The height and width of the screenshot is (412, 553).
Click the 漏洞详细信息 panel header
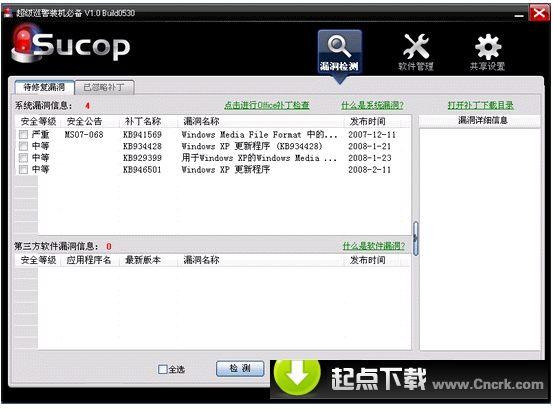[x=480, y=121]
